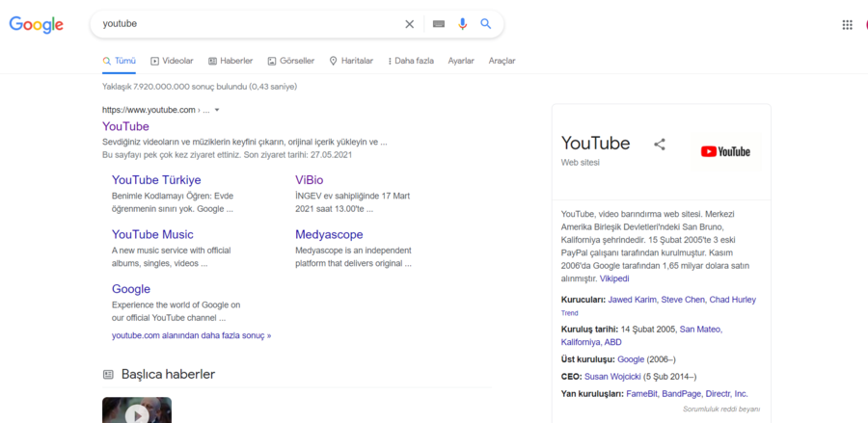
Task: Click the YouTube title in knowledge panel
Action: coord(595,144)
